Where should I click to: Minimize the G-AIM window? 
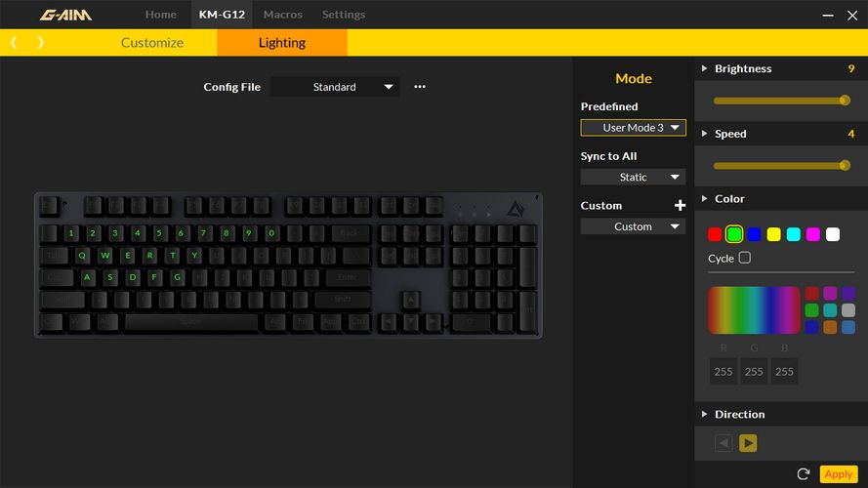(x=828, y=16)
